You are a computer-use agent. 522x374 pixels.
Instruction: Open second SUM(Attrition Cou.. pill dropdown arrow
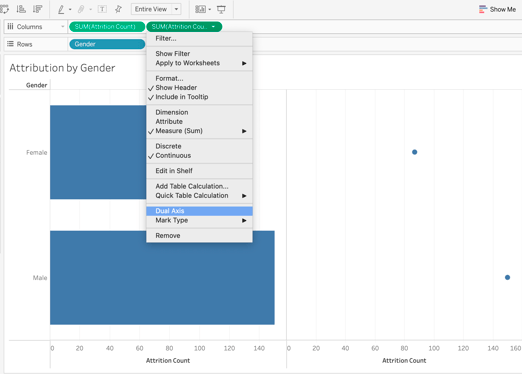(213, 27)
